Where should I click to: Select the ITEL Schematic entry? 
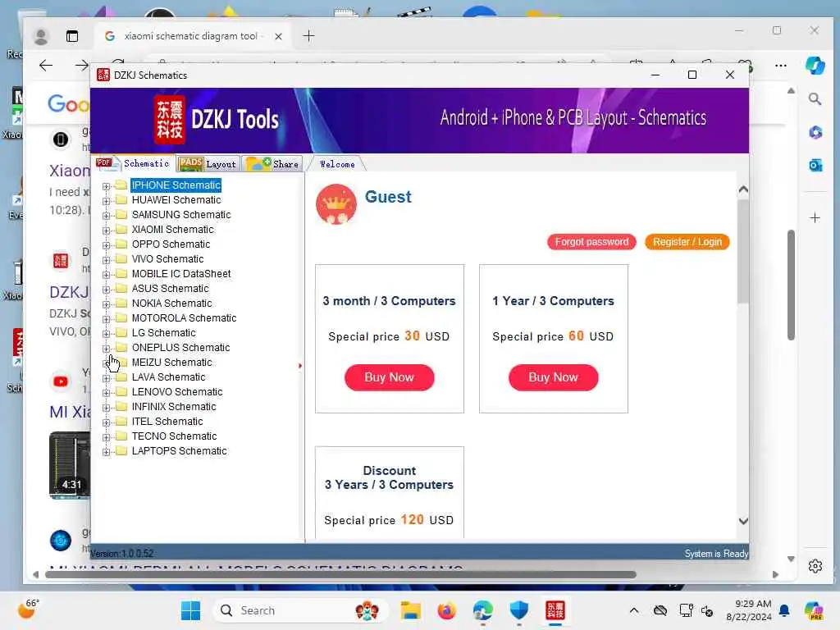pos(167,422)
